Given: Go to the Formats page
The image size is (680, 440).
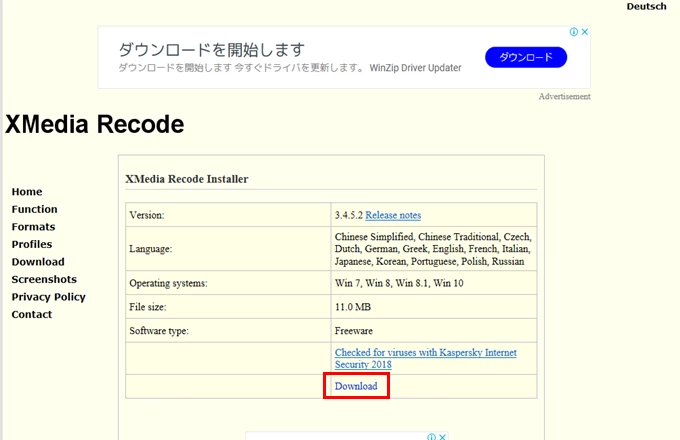Looking at the screenshot, I should [x=33, y=227].
